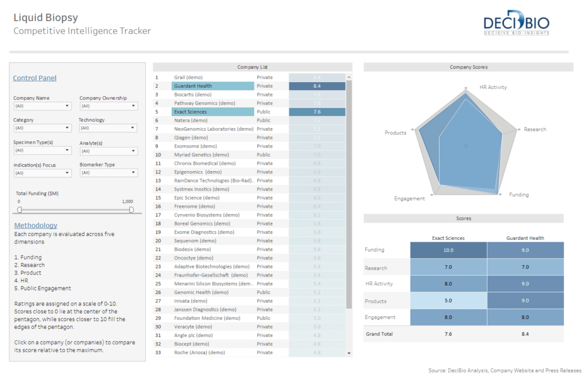Screen dimensions: 588x380
Task: Select Boreal Genomics (demo) row
Action: pos(250,224)
